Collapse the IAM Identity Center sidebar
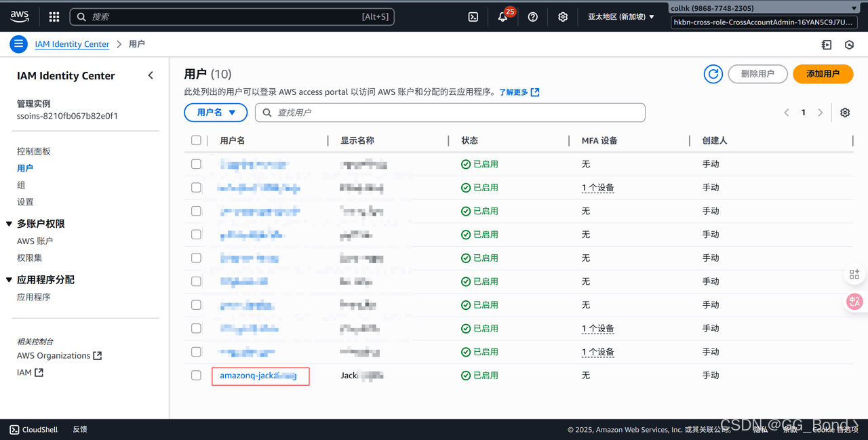Screen dimensions: 868x440 pyautogui.click(x=151, y=76)
